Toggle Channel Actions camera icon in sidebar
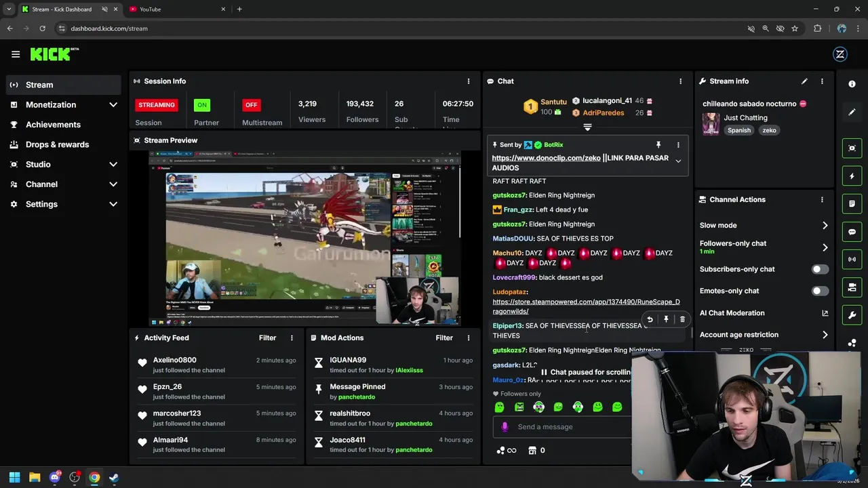This screenshot has height=488, width=868. click(852, 287)
